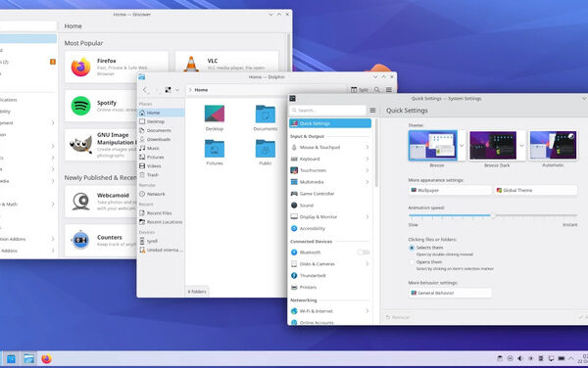Image resolution: width=588 pixels, height=368 pixels.
Task: Click the System Settings search field
Action: pyautogui.click(x=327, y=110)
